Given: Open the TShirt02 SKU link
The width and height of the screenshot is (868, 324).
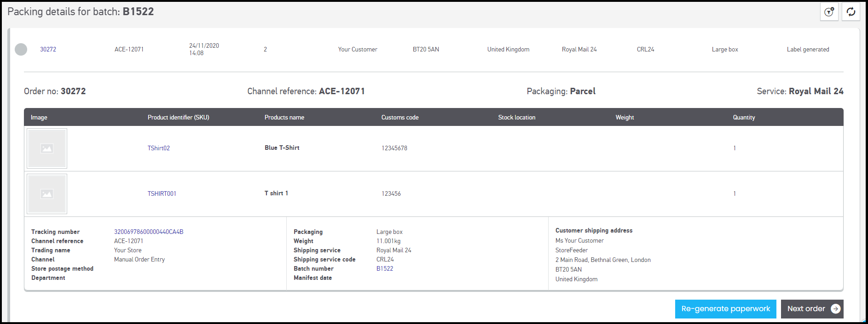Looking at the screenshot, I should point(158,148).
